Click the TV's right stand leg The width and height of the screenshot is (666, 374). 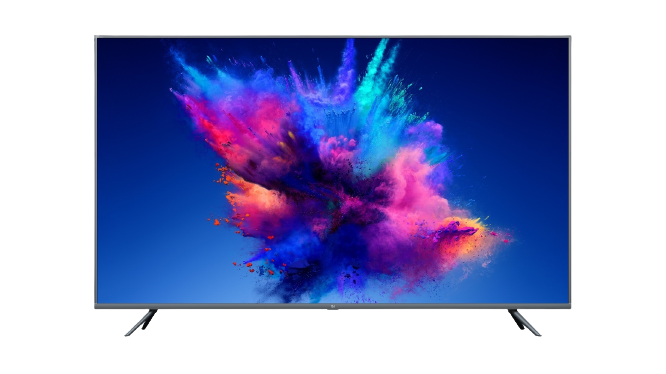coord(525,322)
